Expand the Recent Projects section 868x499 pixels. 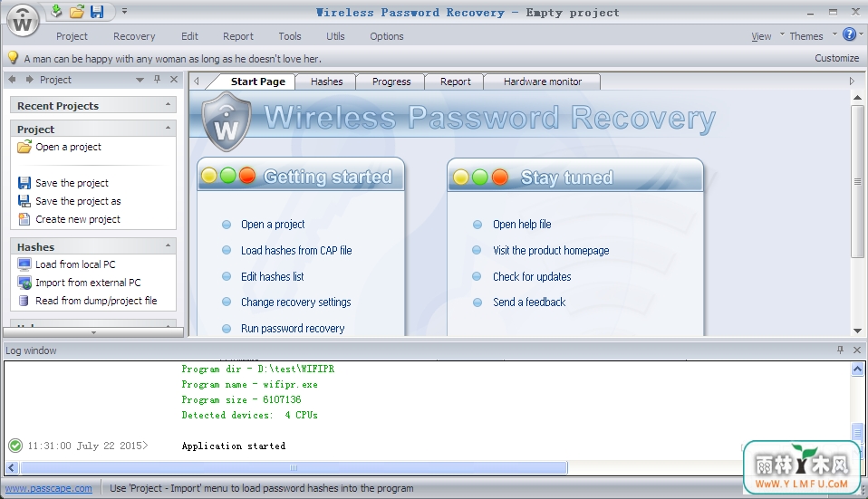coord(168,104)
